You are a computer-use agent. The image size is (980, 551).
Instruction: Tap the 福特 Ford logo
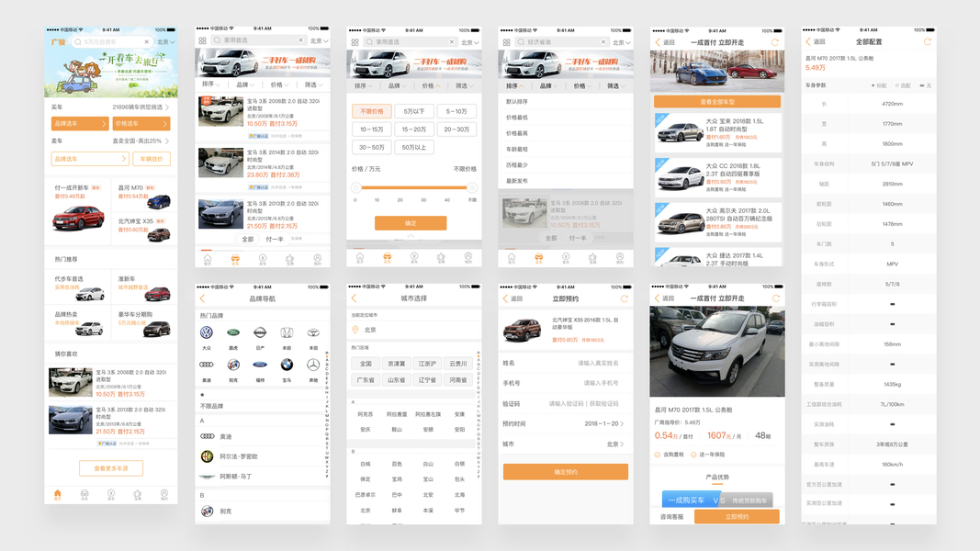pos(260,365)
